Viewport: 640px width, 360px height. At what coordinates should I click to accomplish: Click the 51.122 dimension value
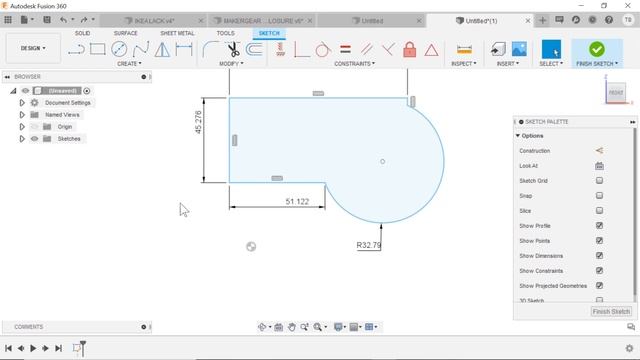[x=297, y=202]
